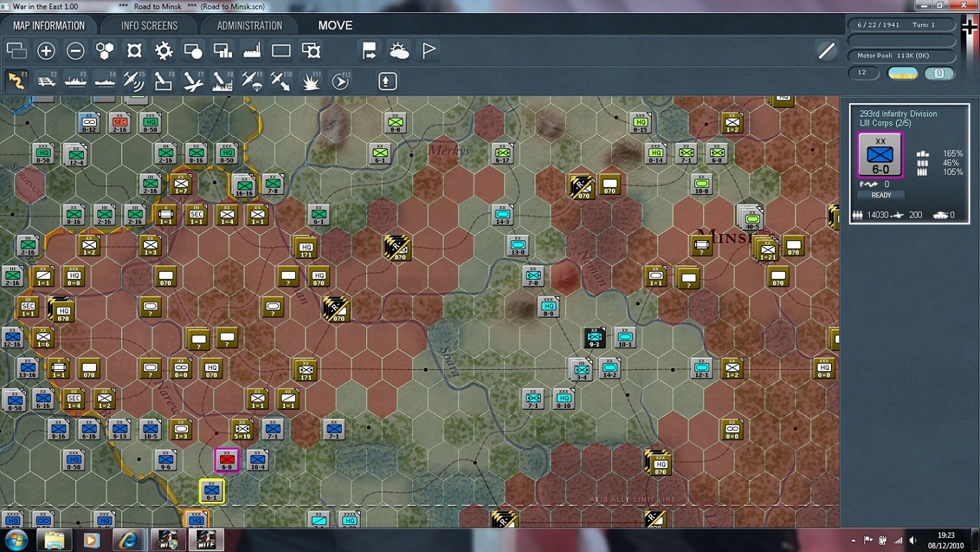Select the F1 move mode icon
Image resolution: width=980 pixels, height=552 pixels.
[x=16, y=81]
